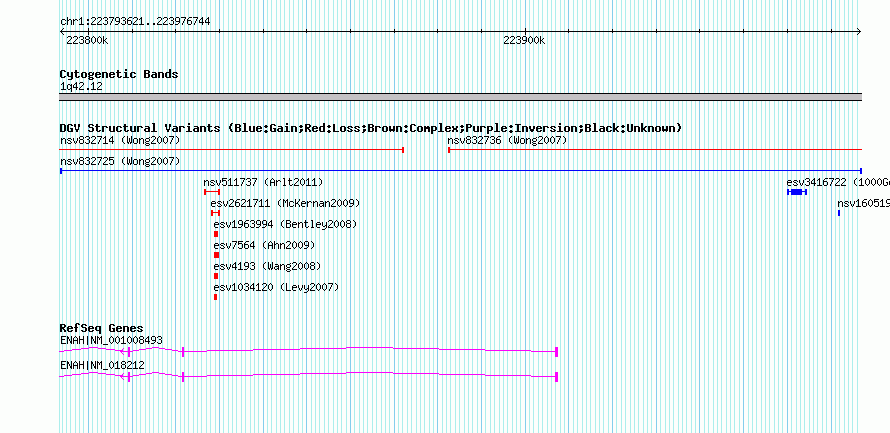Open the esv1963994 (Bentley2008) label
Screen dimensions: 890x433
pos(286,224)
